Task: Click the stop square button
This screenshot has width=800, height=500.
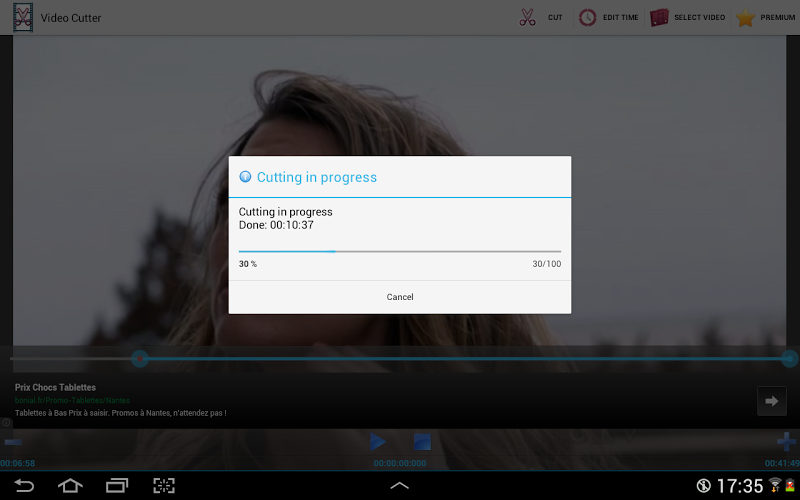Action: pyautogui.click(x=422, y=442)
